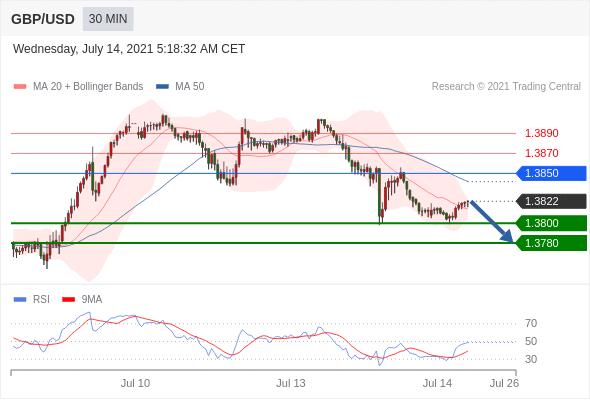Click the MA 20 + Bollinger Bands legend swatch
The width and height of the screenshot is (590, 400).
tap(20, 87)
